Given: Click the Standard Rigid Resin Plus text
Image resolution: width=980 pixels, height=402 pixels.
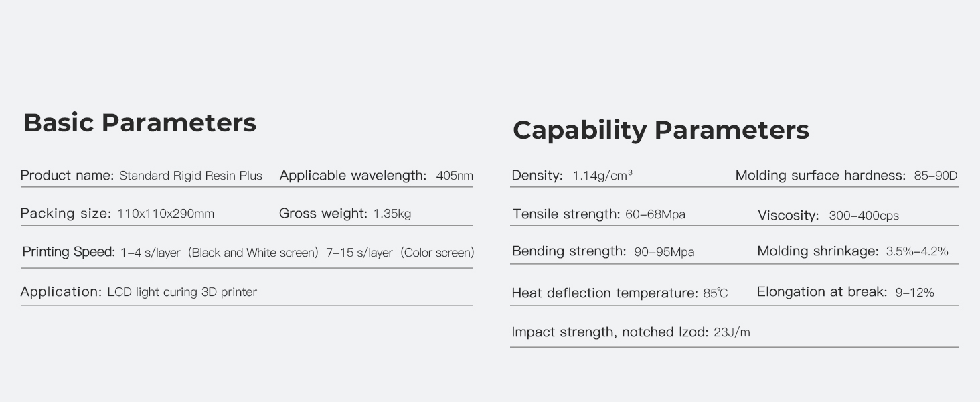Looking at the screenshot, I should (x=191, y=176).
